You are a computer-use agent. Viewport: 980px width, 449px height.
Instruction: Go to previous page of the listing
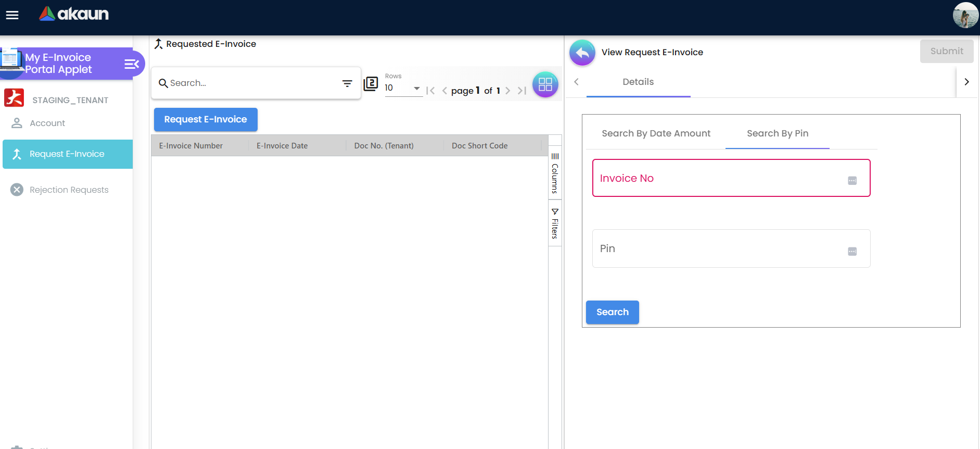(x=444, y=91)
